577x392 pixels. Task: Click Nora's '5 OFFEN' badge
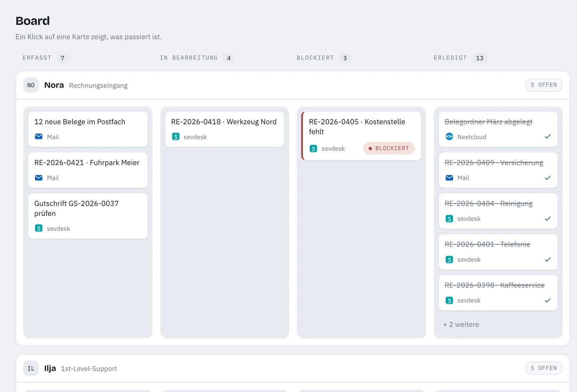(x=543, y=85)
